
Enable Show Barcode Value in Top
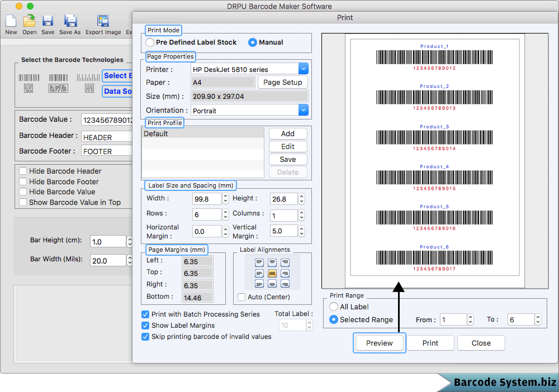(23, 202)
